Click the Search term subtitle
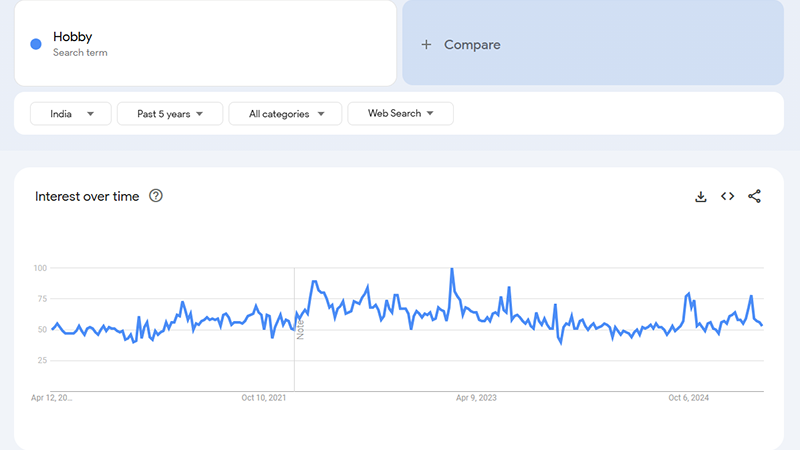 click(x=80, y=53)
